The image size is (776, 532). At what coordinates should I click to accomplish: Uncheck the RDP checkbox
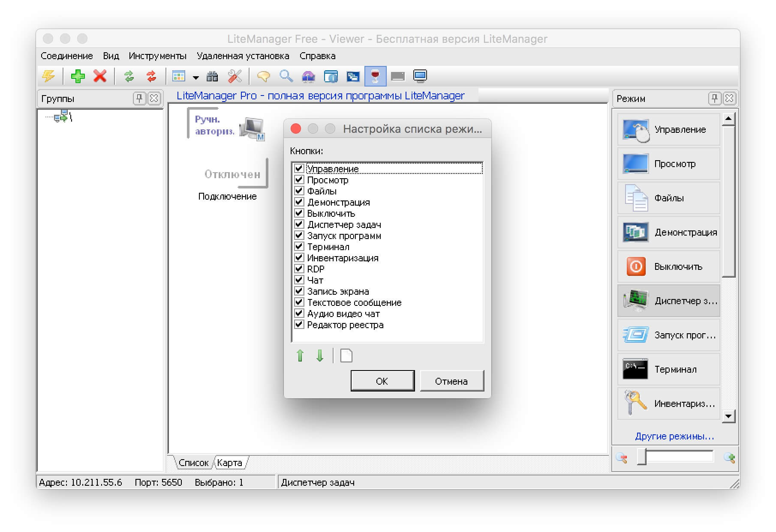click(299, 269)
